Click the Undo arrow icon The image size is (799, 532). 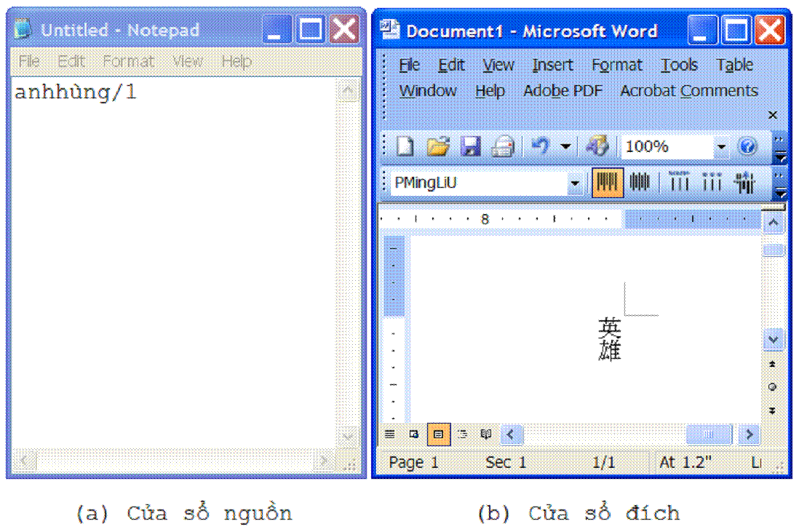[x=540, y=146]
